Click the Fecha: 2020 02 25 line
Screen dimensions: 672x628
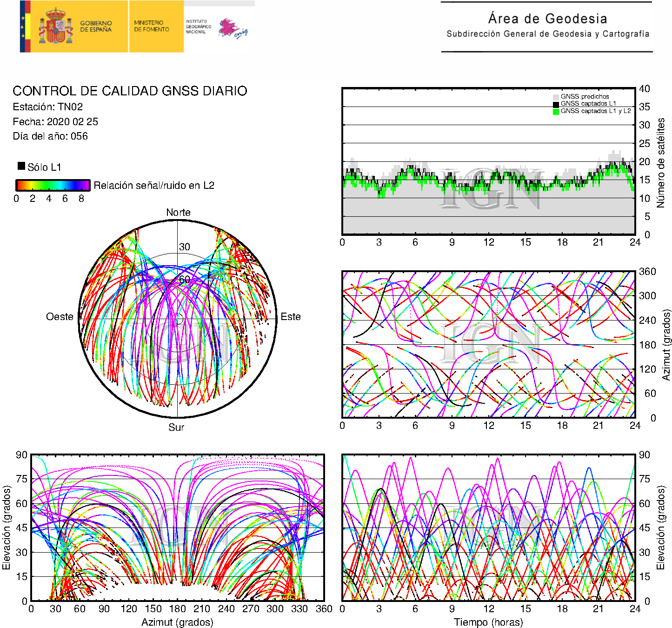point(55,122)
